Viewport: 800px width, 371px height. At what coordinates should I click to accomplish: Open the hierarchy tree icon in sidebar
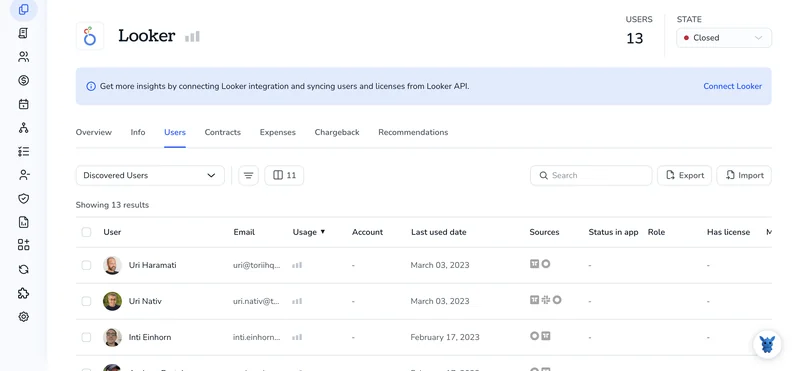point(23,128)
